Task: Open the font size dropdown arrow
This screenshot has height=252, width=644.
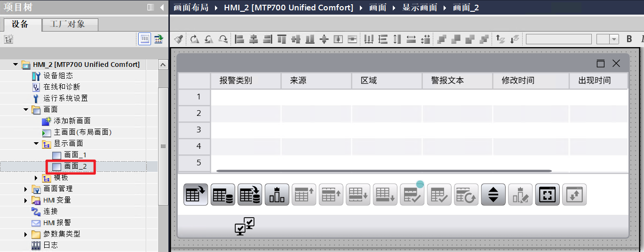Action: tap(614, 40)
